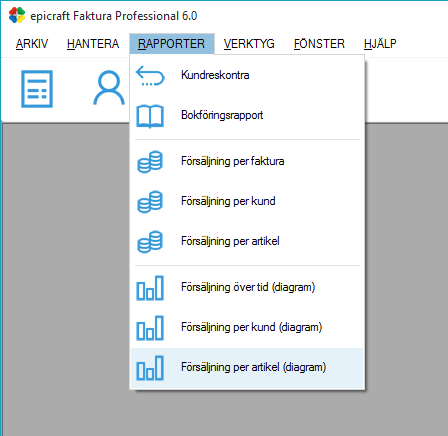The height and width of the screenshot is (436, 448).
Task: Open the VERKTYG menu
Action: click(249, 44)
